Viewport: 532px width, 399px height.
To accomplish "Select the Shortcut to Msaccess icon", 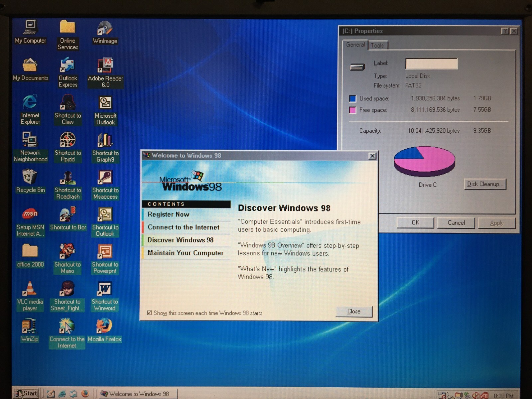I will click(x=105, y=185).
